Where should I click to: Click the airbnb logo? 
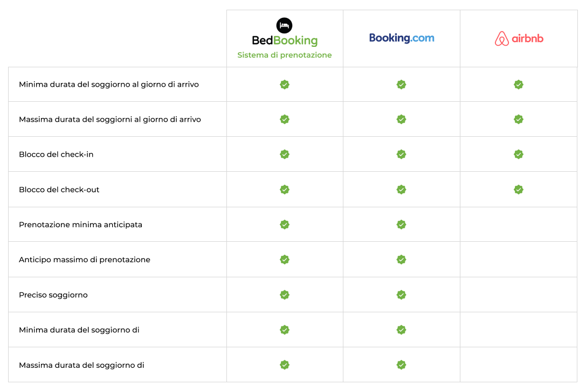pyautogui.click(x=519, y=38)
